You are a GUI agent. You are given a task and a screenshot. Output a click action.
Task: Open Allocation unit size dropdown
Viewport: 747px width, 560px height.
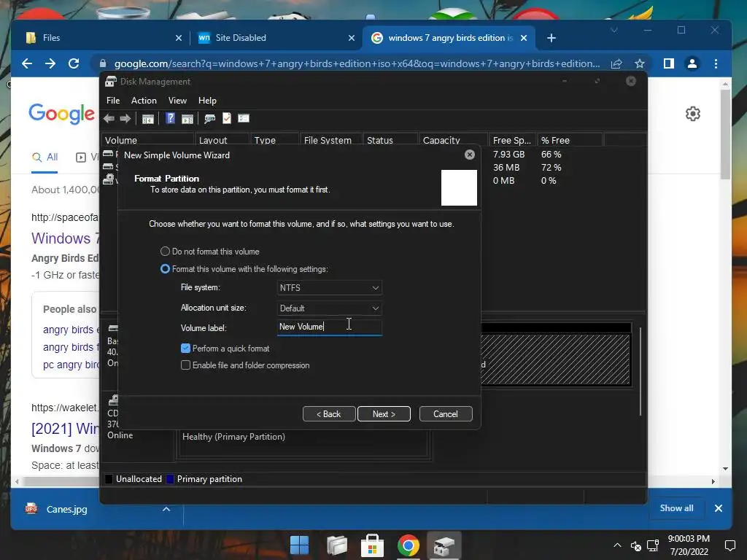[329, 308]
